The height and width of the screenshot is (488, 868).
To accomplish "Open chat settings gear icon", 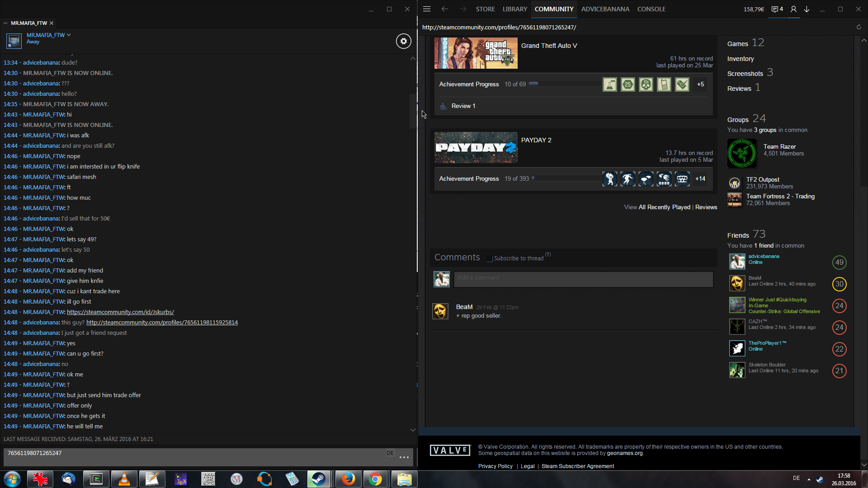I will point(403,41).
